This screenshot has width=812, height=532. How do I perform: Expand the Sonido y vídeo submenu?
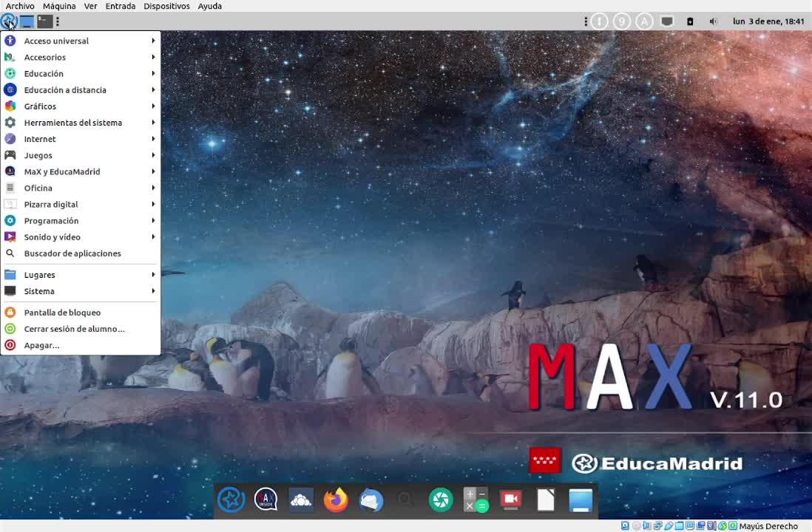[81, 237]
